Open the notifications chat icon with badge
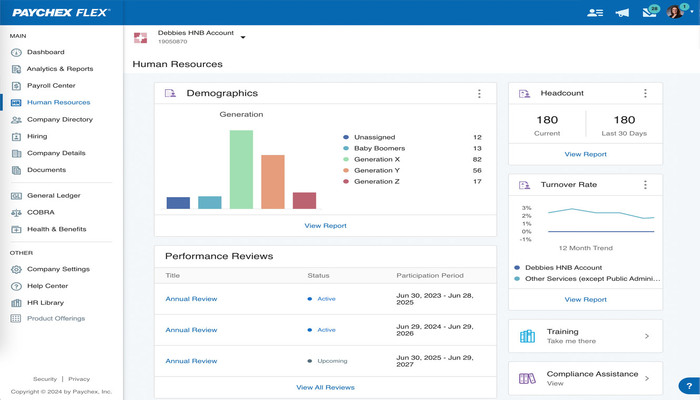Viewport: 700px width, 400px height. [651, 13]
